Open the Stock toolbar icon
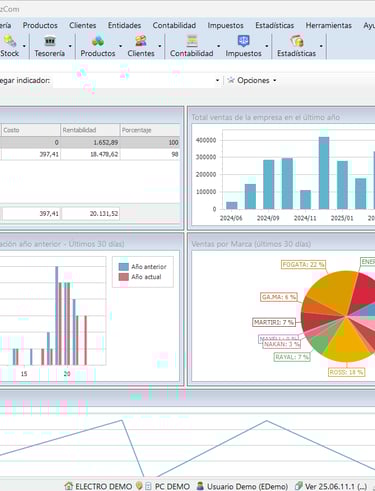This screenshot has width=375, height=491. coord(9,41)
